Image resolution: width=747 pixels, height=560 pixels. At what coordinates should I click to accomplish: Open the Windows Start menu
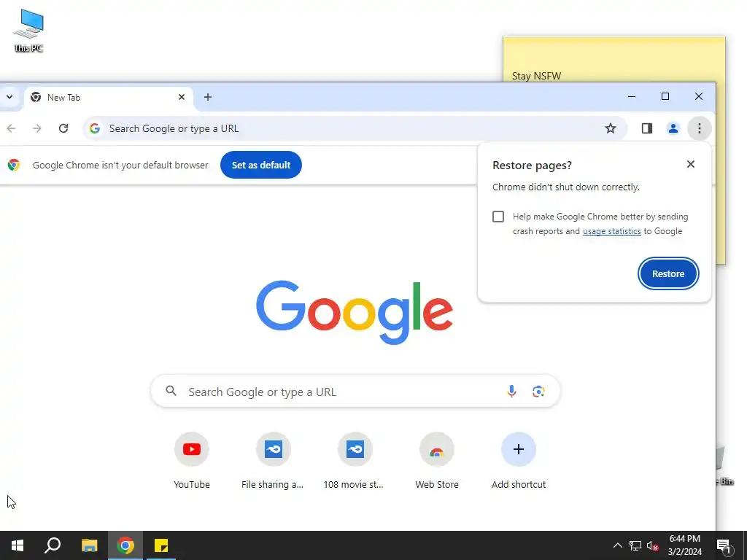(x=18, y=545)
